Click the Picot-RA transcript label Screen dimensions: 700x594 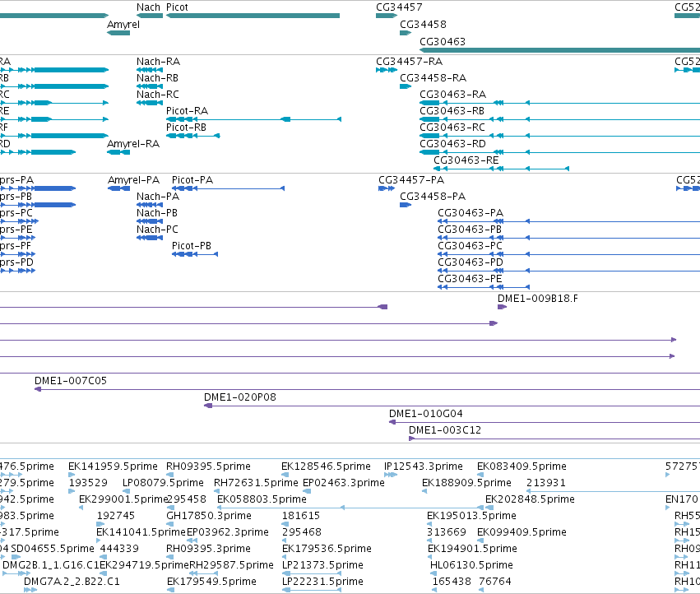pyautogui.click(x=187, y=111)
